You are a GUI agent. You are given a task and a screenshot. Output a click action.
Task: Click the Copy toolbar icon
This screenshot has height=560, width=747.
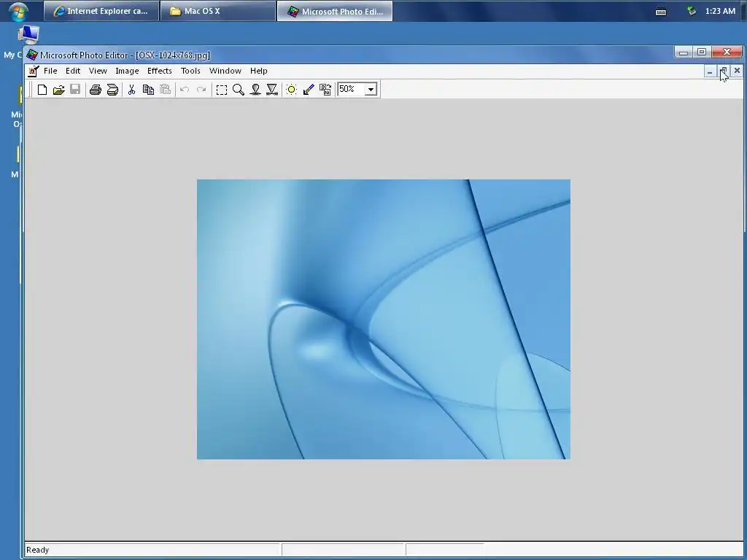pos(148,90)
